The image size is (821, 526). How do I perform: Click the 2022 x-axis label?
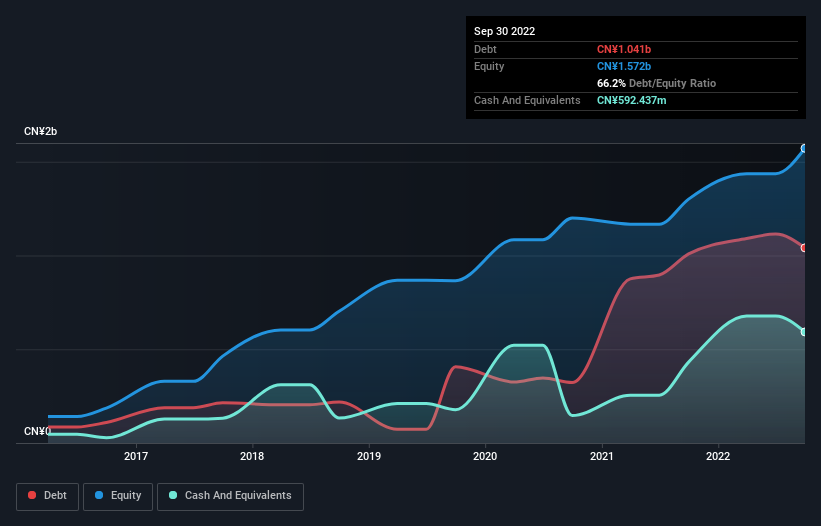[718, 456]
